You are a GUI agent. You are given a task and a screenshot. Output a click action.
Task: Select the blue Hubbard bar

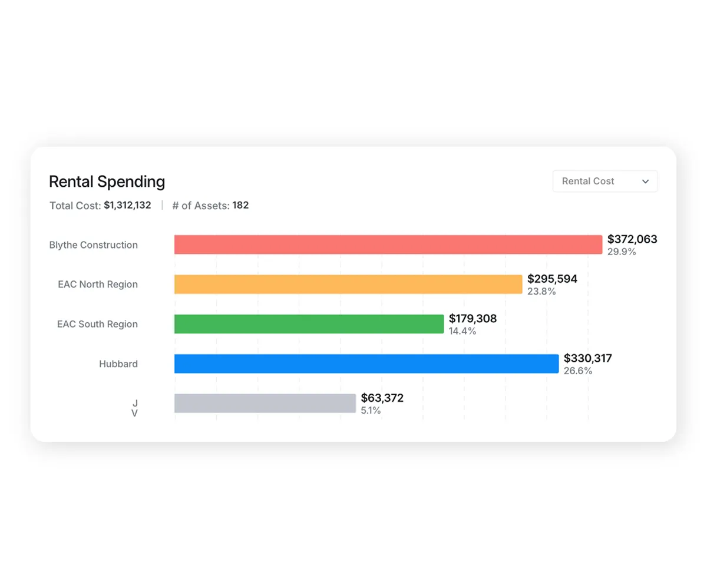click(365, 364)
